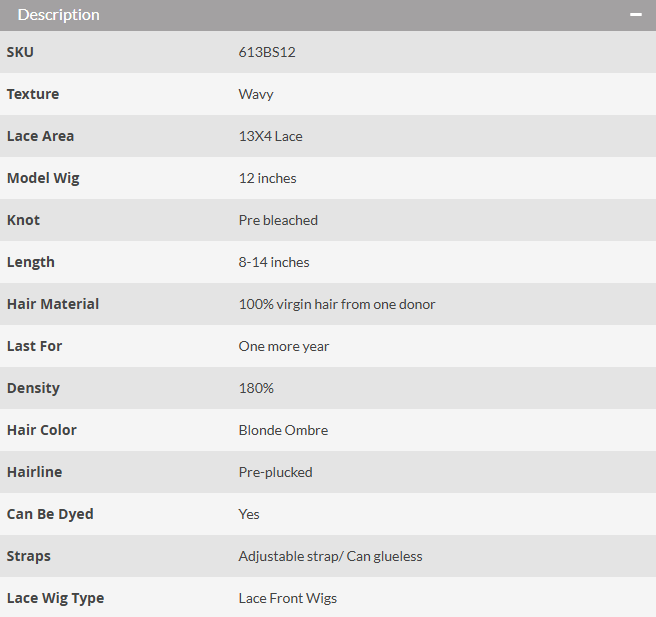656x617 pixels.
Task: Click the Hair Material label
Action: click(x=53, y=304)
